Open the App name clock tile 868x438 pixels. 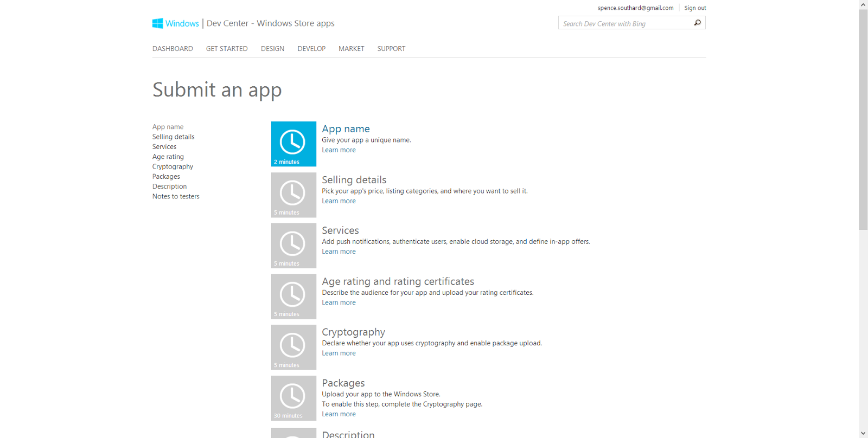tap(293, 144)
